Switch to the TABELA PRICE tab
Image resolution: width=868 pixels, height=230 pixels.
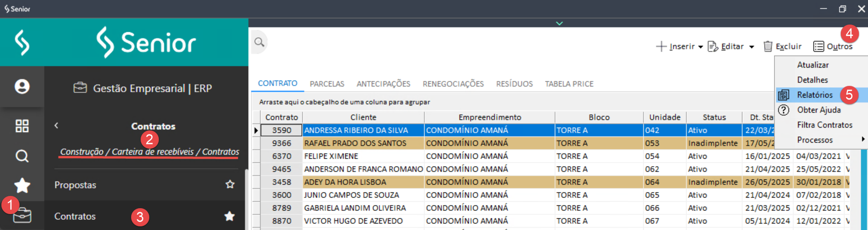[x=569, y=84]
